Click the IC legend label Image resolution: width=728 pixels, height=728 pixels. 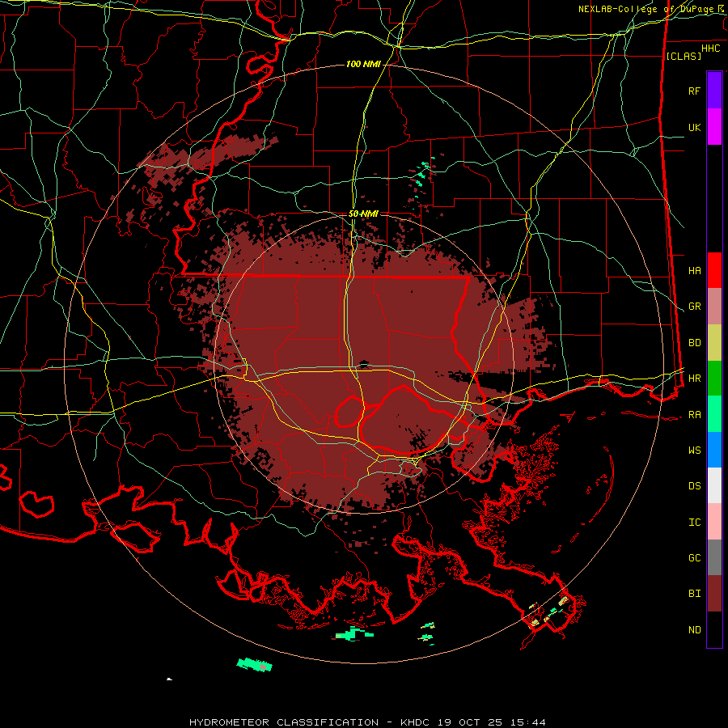(695, 523)
